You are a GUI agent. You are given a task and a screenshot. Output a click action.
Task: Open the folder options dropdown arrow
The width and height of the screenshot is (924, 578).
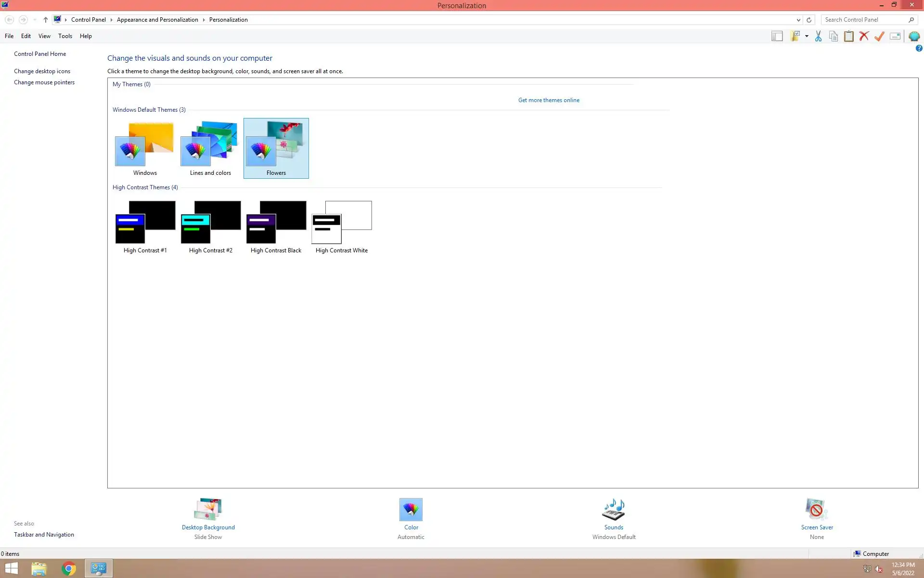807,36
